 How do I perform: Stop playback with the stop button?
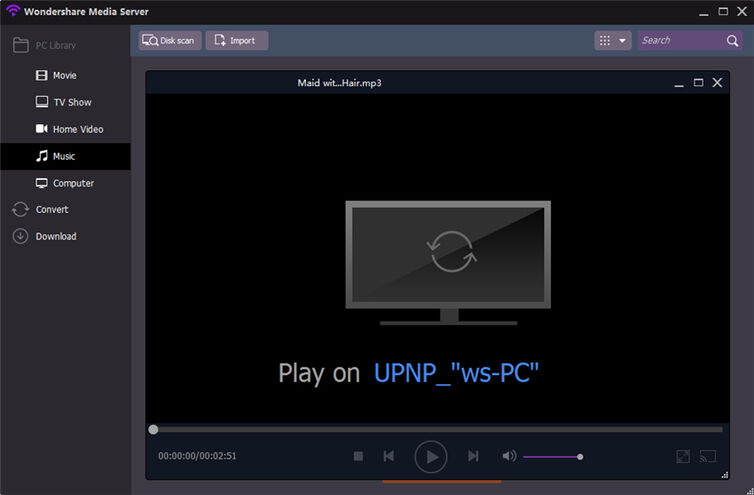tap(358, 456)
